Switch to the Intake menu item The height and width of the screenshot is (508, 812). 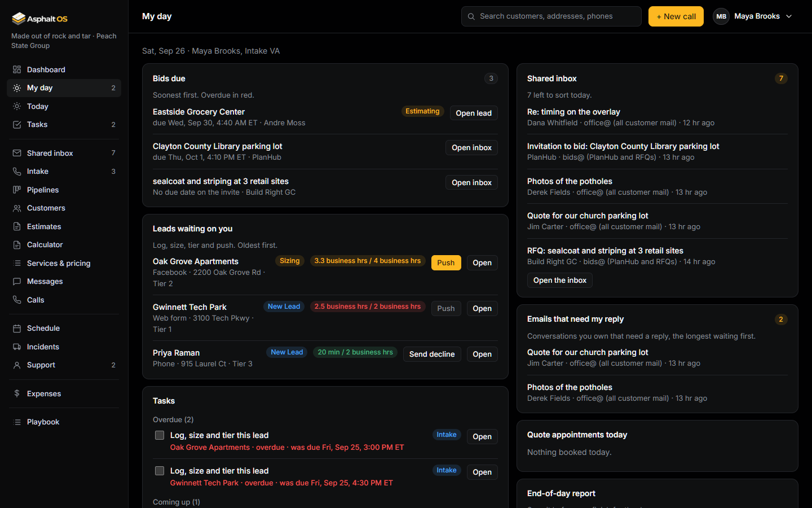coord(64,172)
